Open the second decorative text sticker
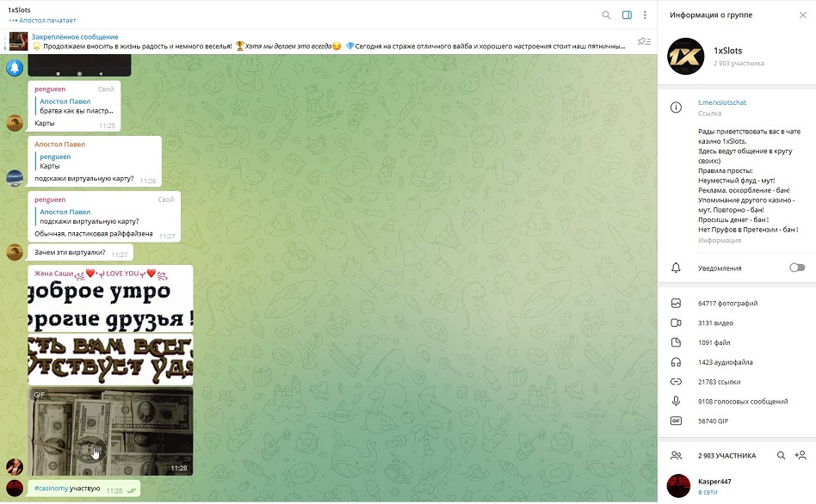Screen dimensions: 816x504 coord(110,360)
